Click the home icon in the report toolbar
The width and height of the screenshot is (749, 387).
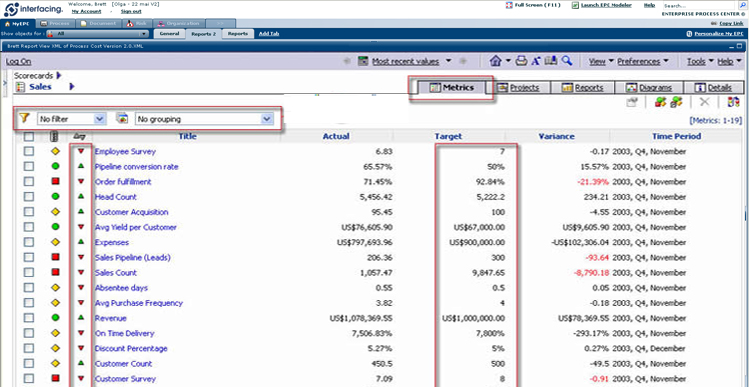pyautogui.click(x=496, y=61)
